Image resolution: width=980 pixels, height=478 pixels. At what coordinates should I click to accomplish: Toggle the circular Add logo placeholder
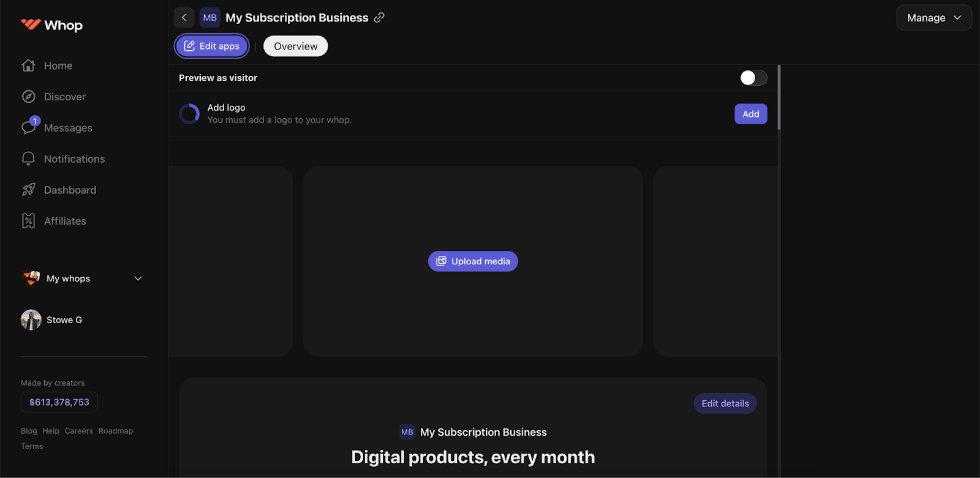189,114
